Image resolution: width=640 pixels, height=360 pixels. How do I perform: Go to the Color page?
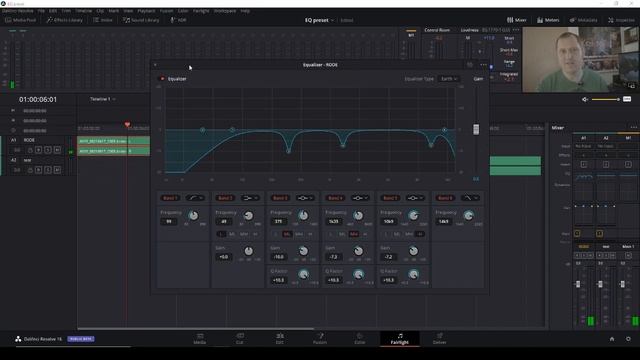(360, 338)
